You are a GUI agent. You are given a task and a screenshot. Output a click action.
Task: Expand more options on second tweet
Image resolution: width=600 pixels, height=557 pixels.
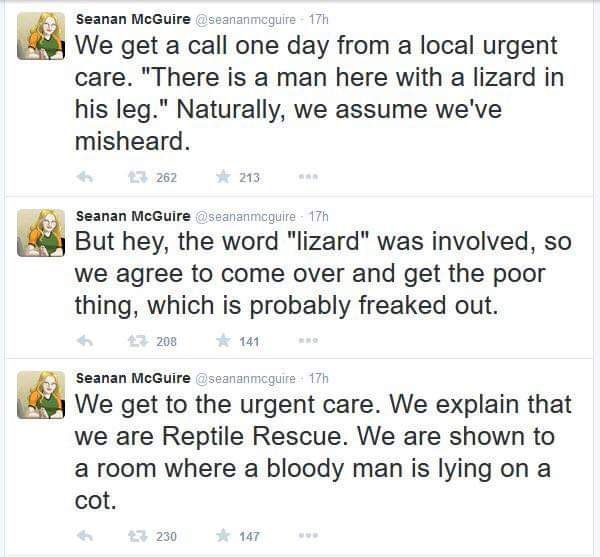click(308, 340)
